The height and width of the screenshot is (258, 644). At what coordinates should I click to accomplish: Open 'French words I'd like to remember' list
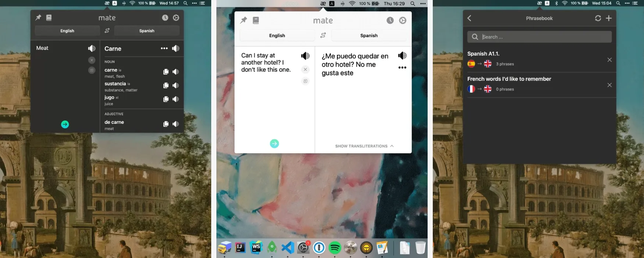pos(539,85)
